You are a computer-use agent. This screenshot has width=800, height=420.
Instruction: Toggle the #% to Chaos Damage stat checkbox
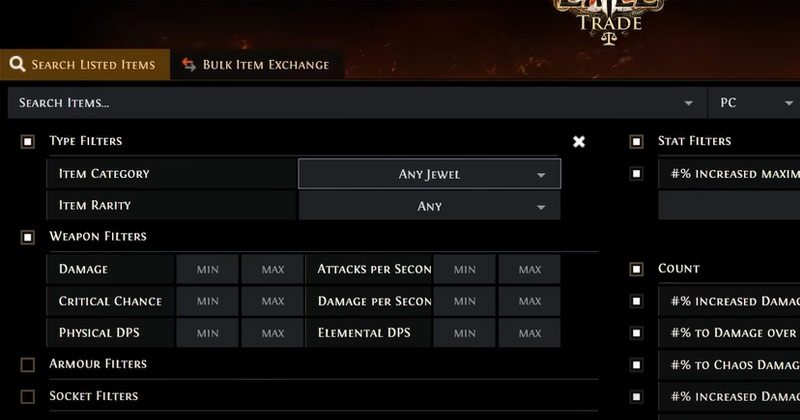636,365
